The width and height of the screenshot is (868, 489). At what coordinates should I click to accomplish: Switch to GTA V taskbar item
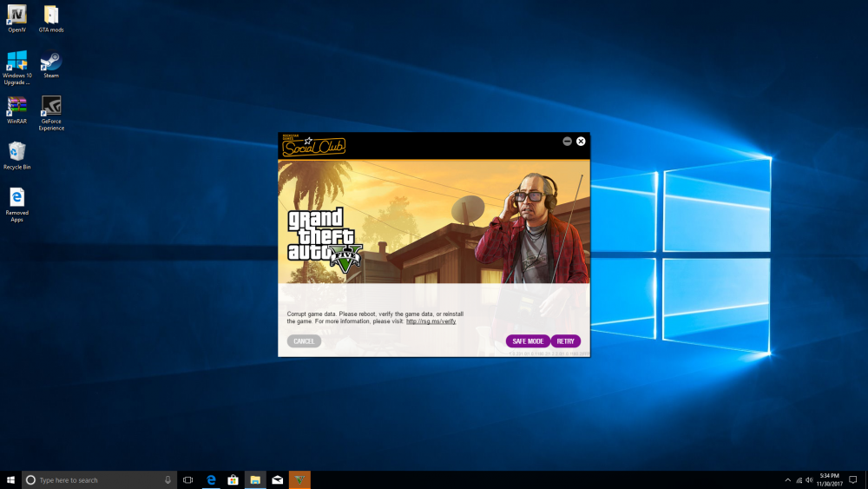coord(299,479)
